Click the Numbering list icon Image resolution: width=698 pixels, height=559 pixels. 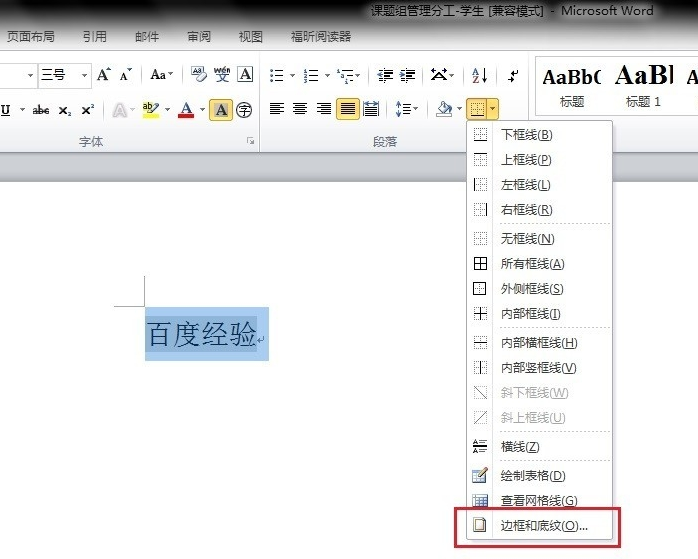(x=311, y=75)
